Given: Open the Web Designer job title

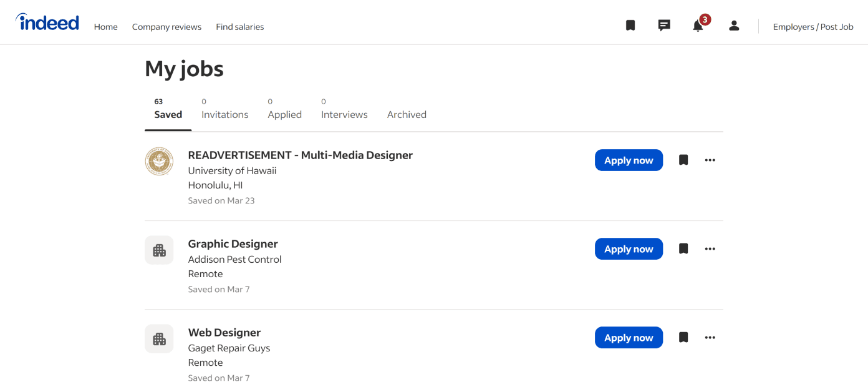Looking at the screenshot, I should (x=224, y=332).
